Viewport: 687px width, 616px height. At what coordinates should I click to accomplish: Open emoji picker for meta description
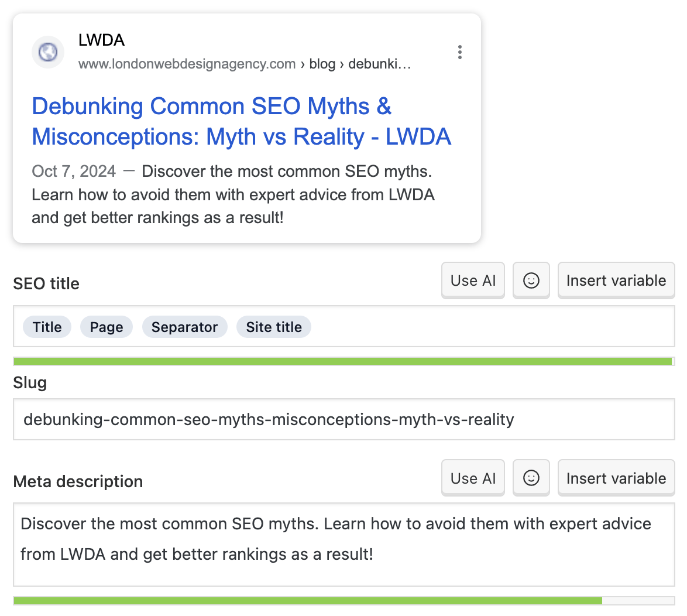[531, 478]
